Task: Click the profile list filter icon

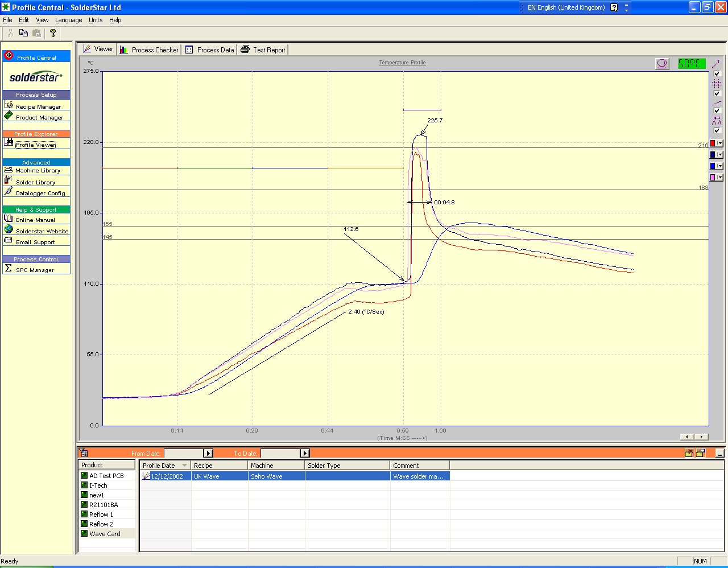Action: coord(84,453)
